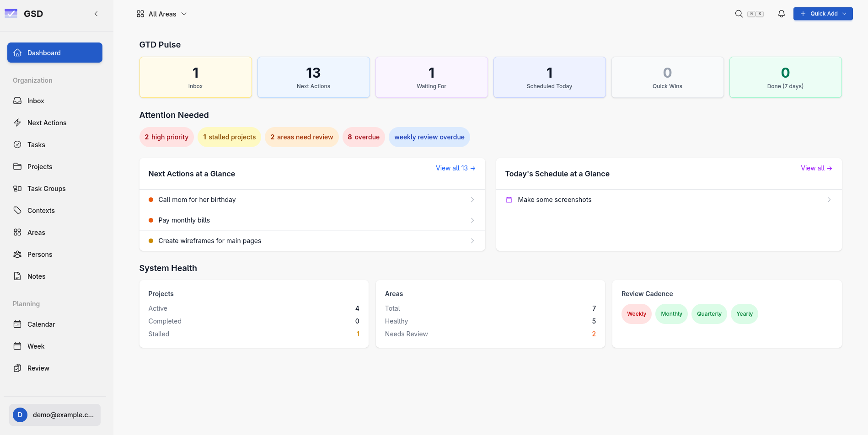Click View all 13 next actions

(x=455, y=168)
